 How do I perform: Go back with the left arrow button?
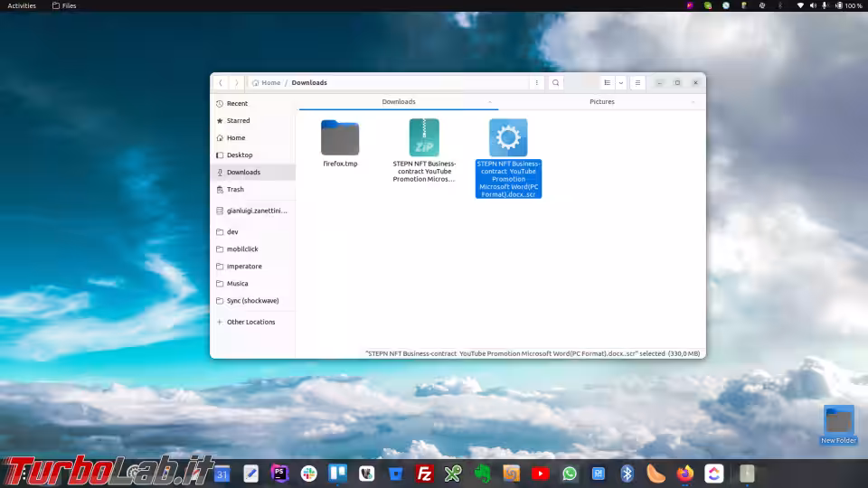[221, 83]
